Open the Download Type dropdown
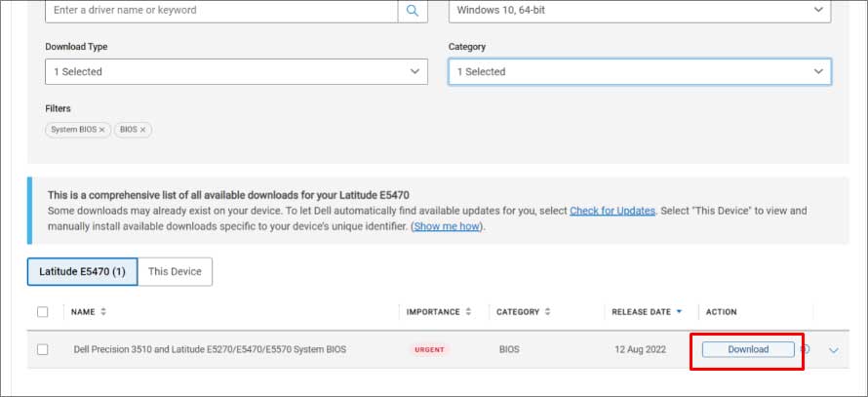Image resolution: width=868 pixels, height=397 pixels. (236, 71)
